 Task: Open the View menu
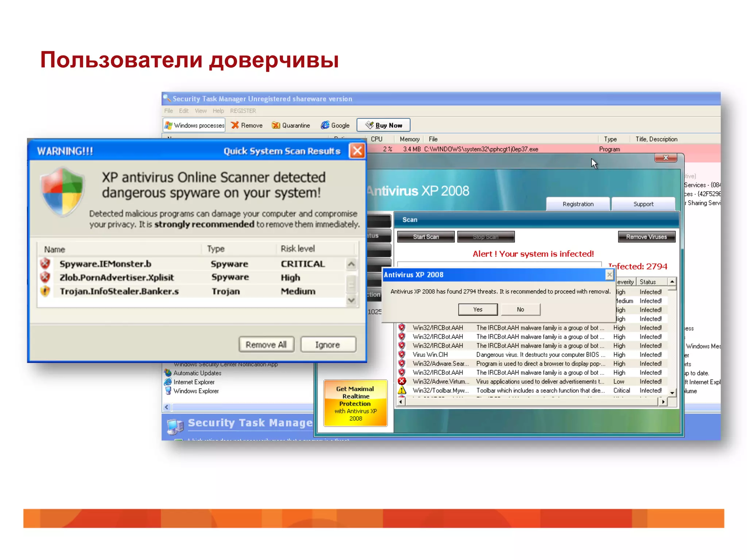point(201,111)
